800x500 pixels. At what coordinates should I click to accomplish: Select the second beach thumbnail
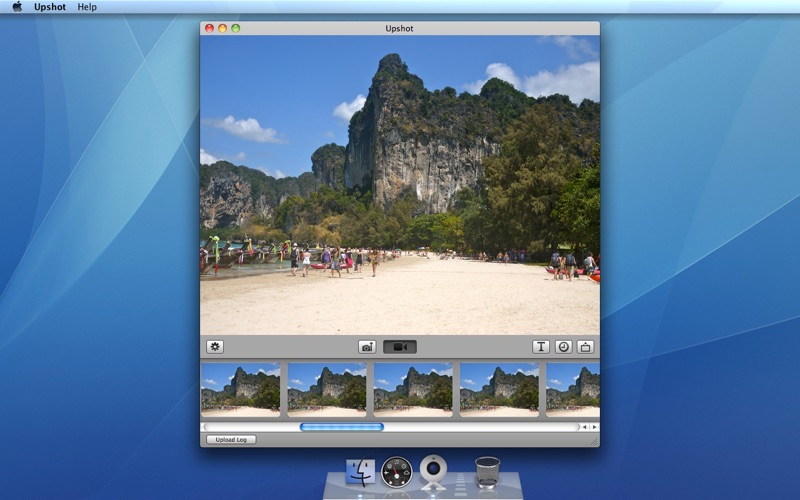[x=327, y=390]
